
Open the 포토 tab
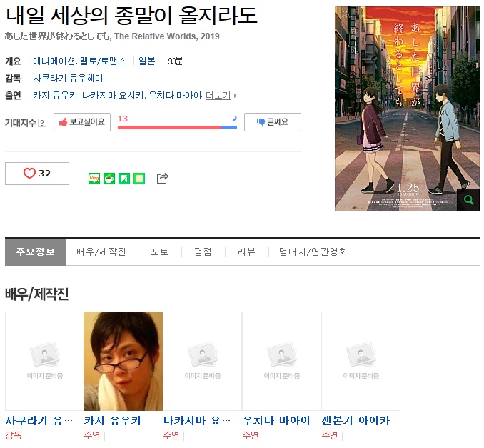coord(160,252)
